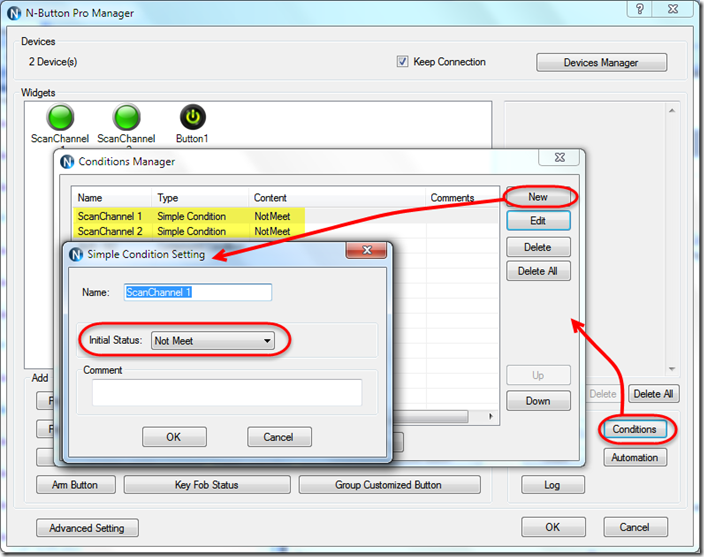Click Edit in Conditions Manager
The width and height of the screenshot is (704, 557).
tap(538, 221)
